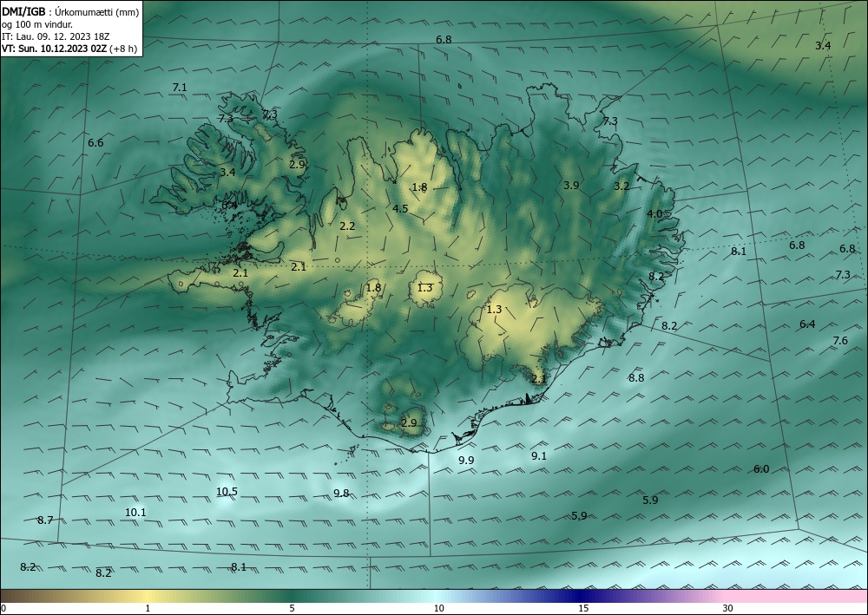Click the 7.1 value on the map
Screen dimensions: 868x615
[x=180, y=88]
